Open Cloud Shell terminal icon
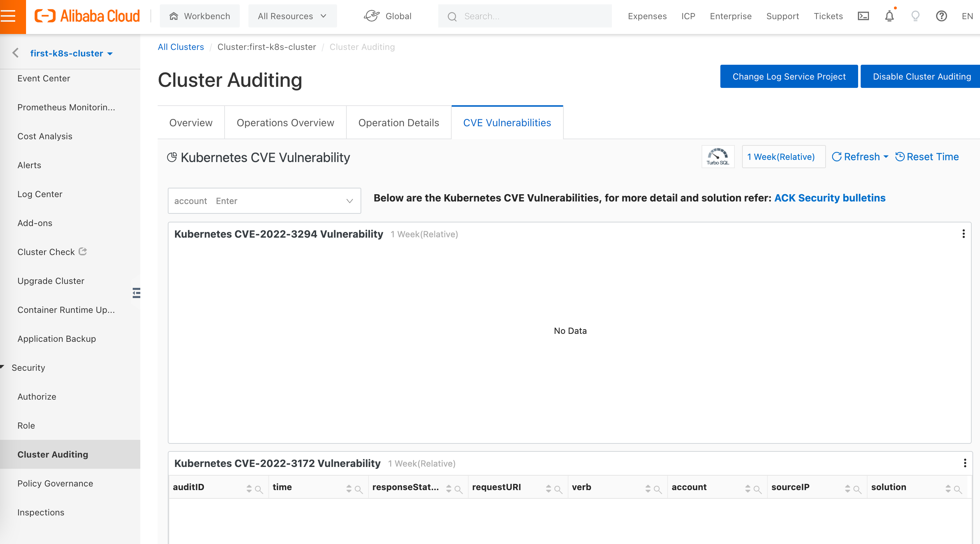This screenshot has width=980, height=544. (863, 16)
